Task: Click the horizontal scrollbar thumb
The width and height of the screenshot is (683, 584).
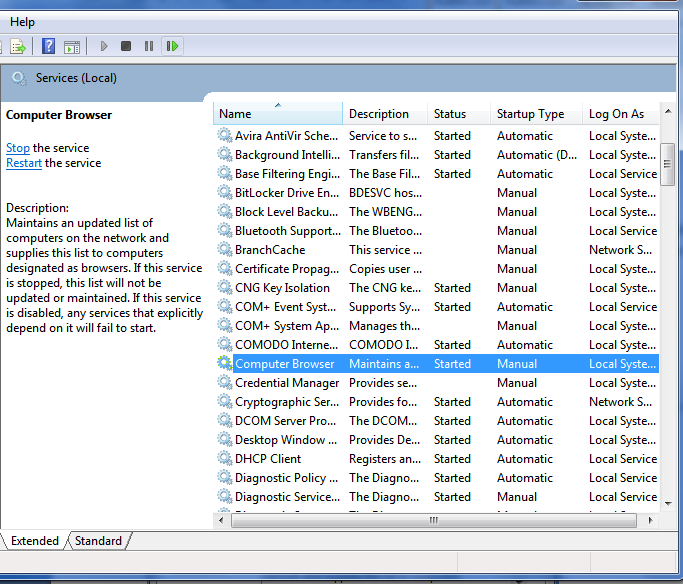Action: [434, 520]
